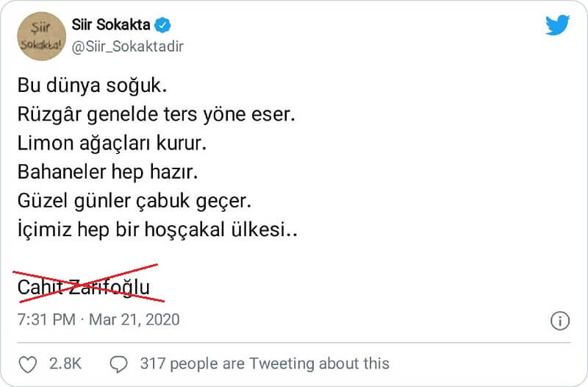This screenshot has width=588, height=387.
Task: Like the tweet with the heart icon
Action: coord(27,363)
